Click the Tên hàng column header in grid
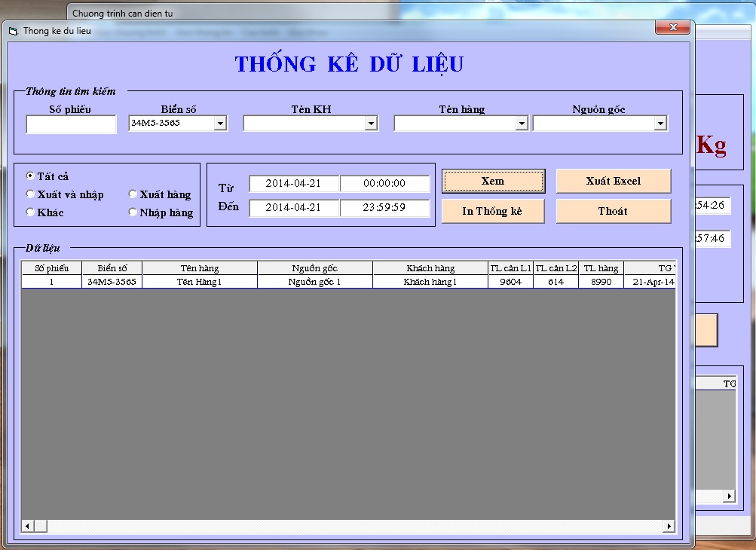This screenshot has width=756, height=550. click(200, 268)
